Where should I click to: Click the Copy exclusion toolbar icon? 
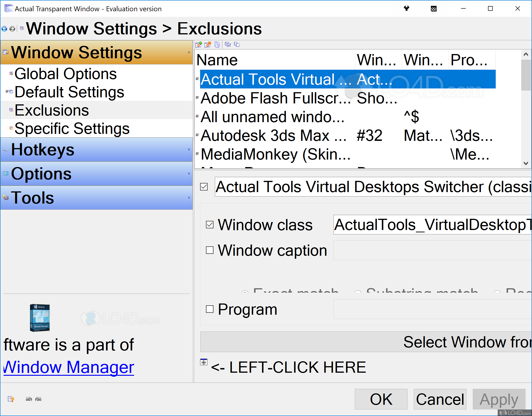pos(217,44)
